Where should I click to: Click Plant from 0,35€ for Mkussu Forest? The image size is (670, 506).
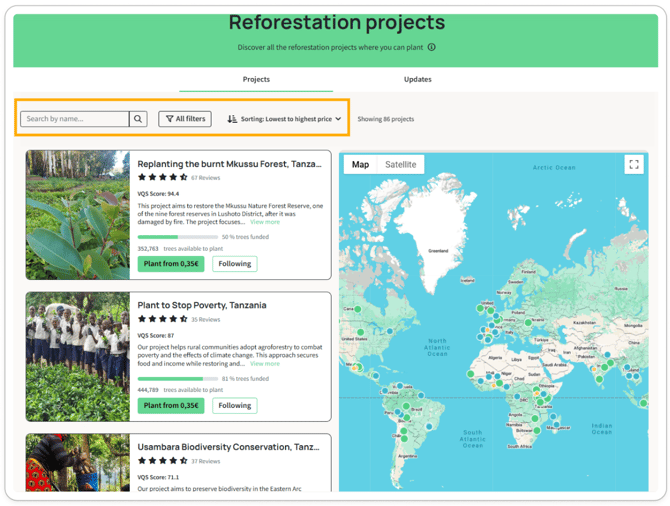pyautogui.click(x=171, y=264)
